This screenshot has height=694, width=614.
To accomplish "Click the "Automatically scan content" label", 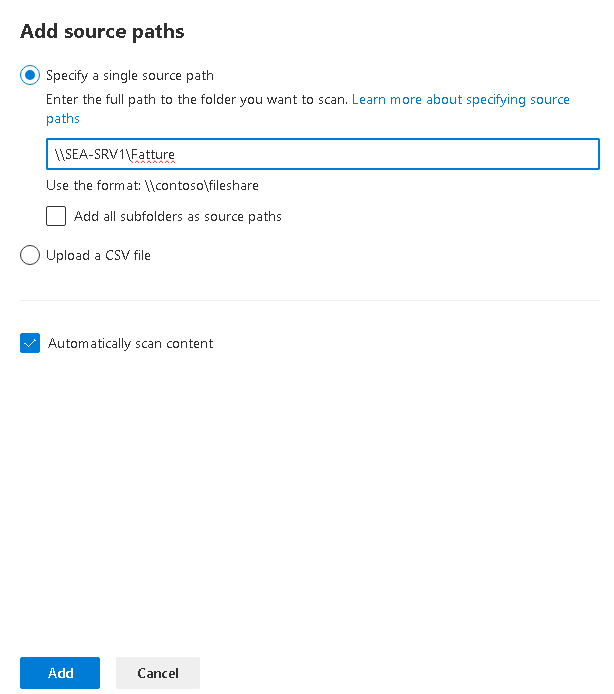I will tap(131, 343).
